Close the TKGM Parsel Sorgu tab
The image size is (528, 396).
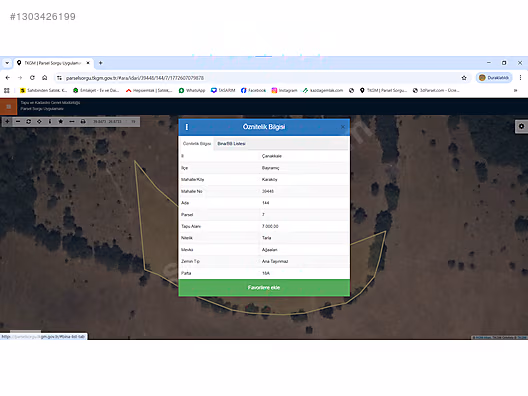[88, 63]
